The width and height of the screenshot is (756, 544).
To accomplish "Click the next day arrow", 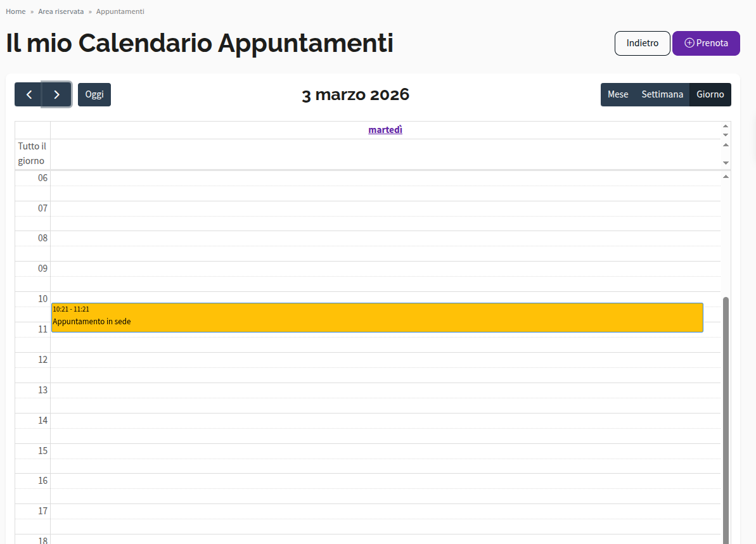I will pos(56,94).
